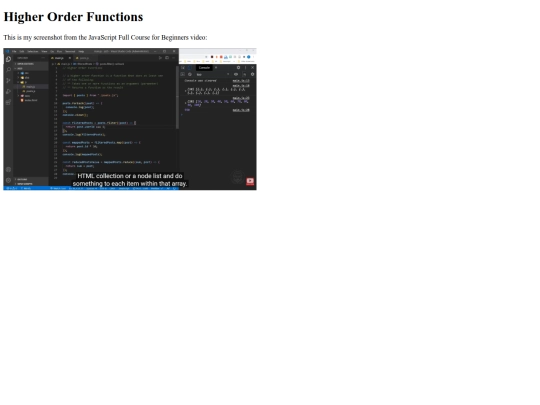Click the "Higher Order Functions" page heading
This screenshot has height=405, width=540.
click(73, 17)
